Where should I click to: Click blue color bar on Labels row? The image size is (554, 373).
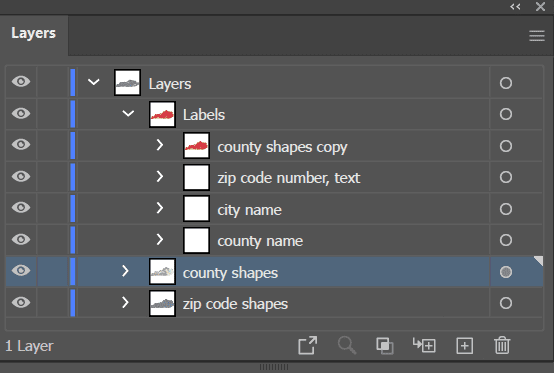pyautogui.click(x=73, y=114)
